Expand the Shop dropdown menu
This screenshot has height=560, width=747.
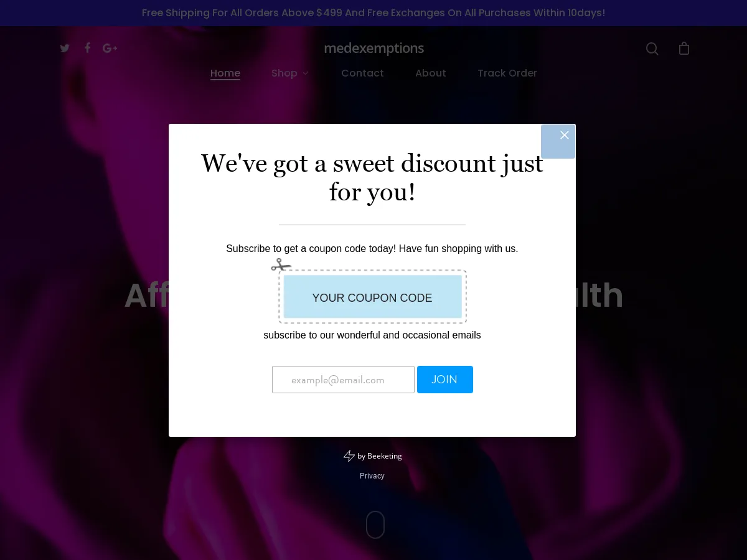289,73
